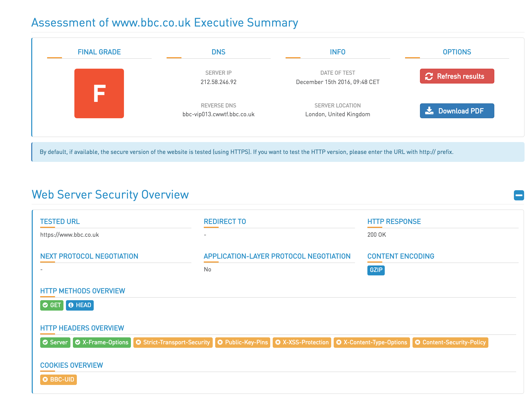Click the Refresh results button
The image size is (532, 409).
click(x=457, y=76)
